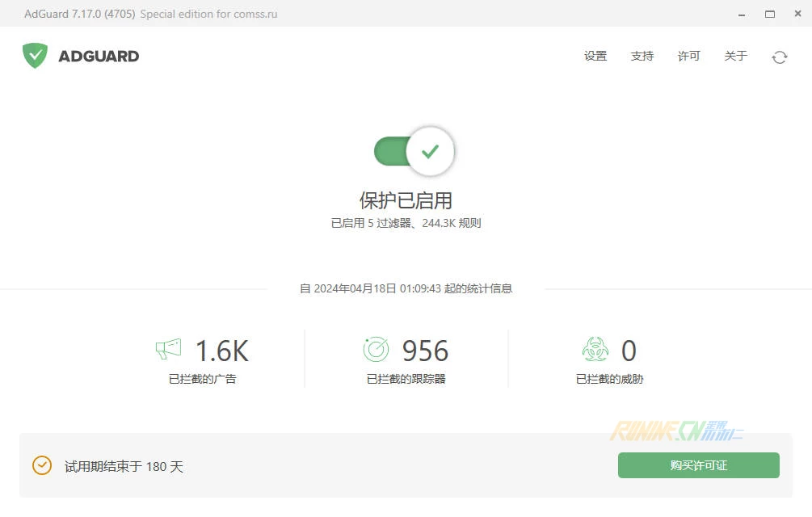Open the 支持 support menu
This screenshot has height=517, width=812.
pos(642,56)
